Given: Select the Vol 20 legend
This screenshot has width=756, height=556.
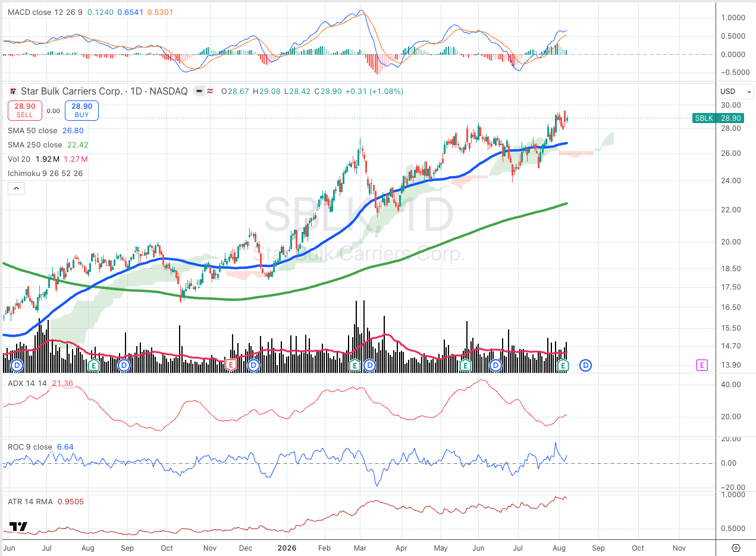Looking at the screenshot, I should tap(19, 159).
